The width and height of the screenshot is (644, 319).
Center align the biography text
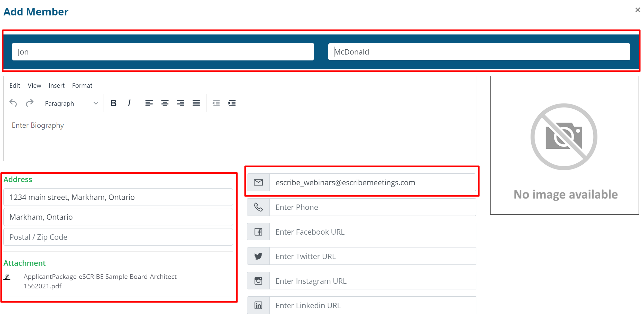click(x=165, y=103)
